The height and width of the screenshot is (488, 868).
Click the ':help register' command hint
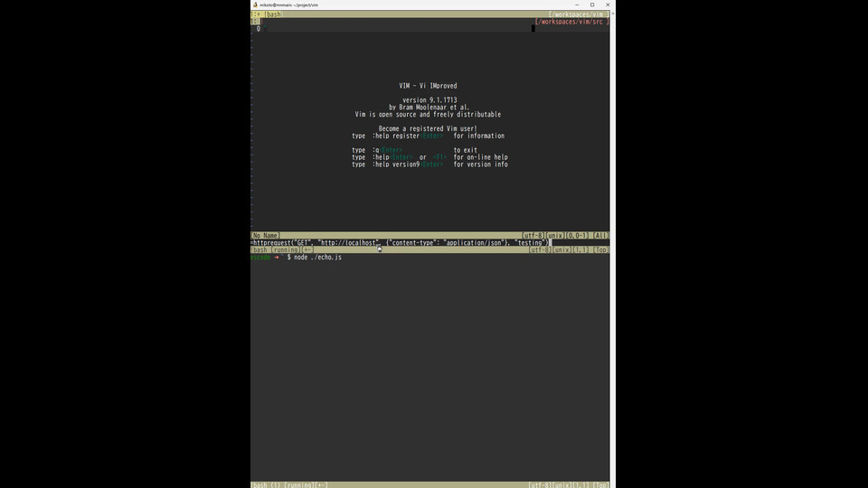coord(396,136)
